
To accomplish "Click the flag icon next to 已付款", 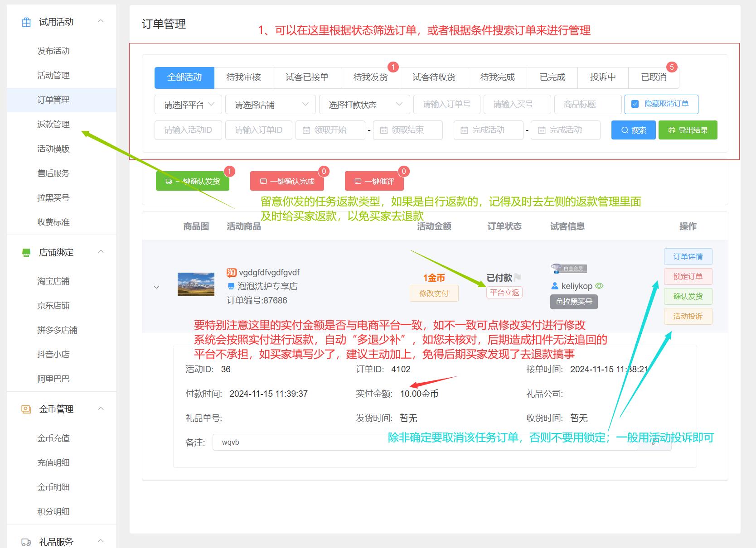I will 518,278.
